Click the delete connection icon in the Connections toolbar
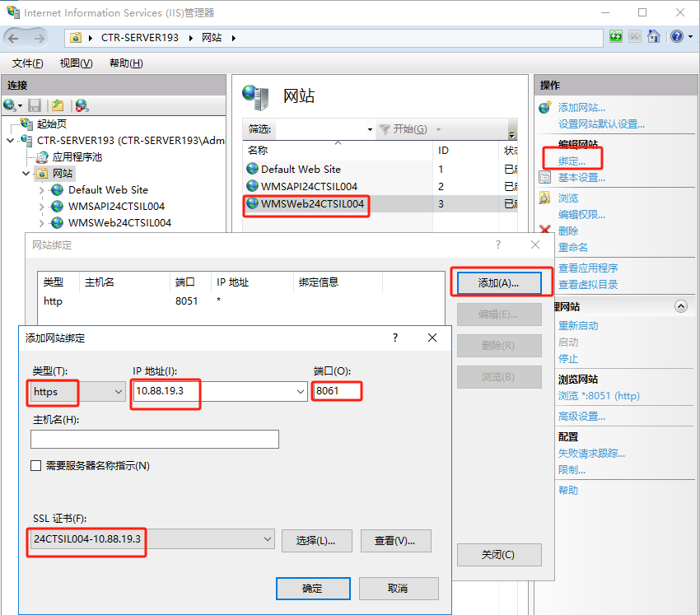 click(81, 105)
